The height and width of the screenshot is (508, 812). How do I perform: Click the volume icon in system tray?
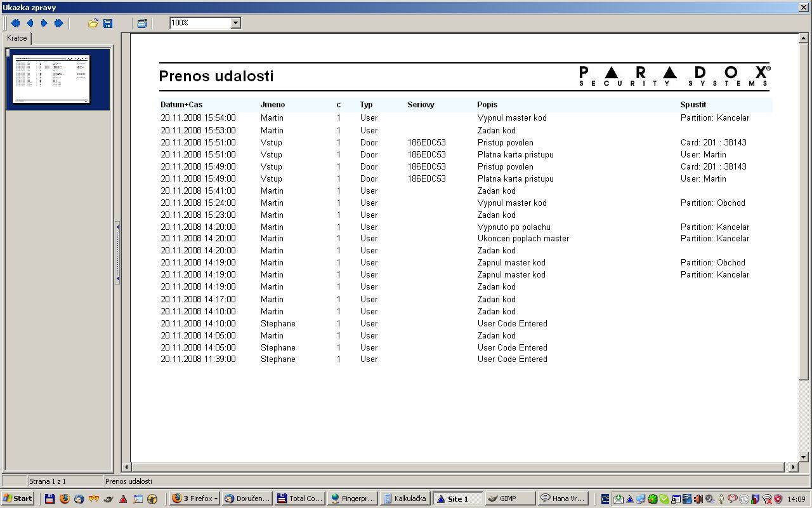pos(698,499)
